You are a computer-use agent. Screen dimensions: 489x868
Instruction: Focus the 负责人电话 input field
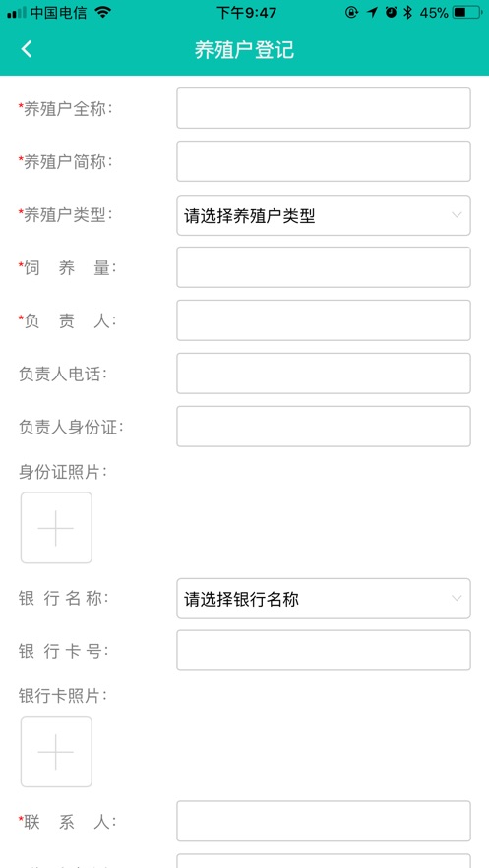point(324,374)
